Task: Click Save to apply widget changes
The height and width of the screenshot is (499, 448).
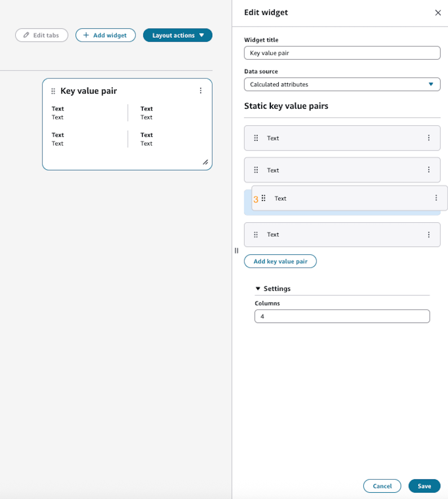Action: (424, 485)
